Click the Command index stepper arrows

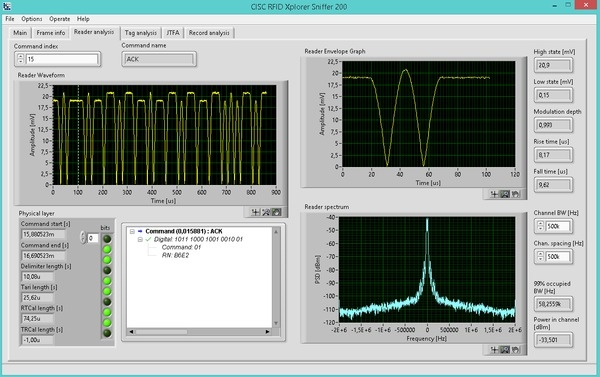click(x=21, y=59)
